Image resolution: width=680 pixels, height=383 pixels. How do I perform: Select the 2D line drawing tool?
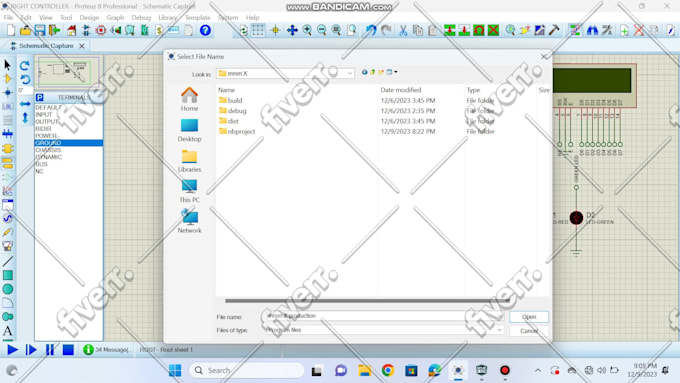pyautogui.click(x=7, y=261)
